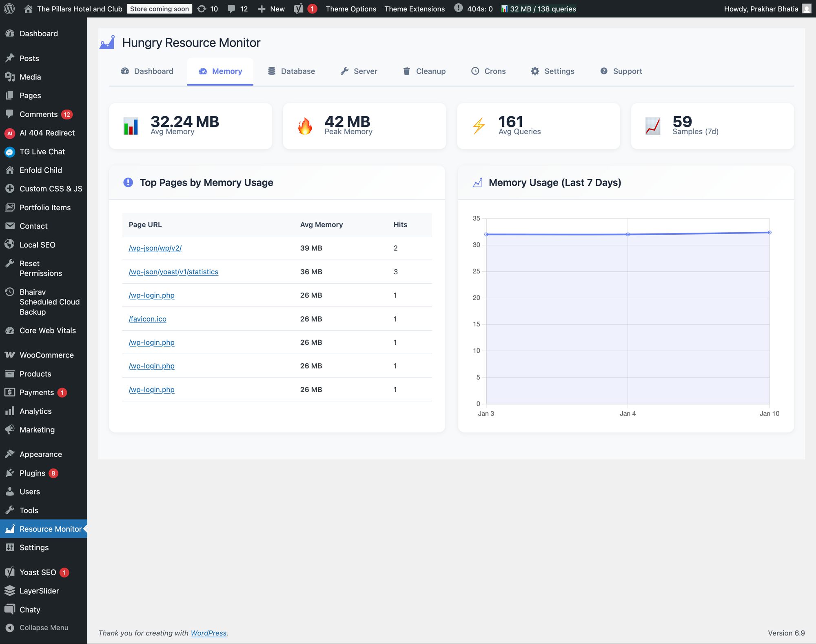Open the LayerSlider sidebar icon

(x=10, y=591)
